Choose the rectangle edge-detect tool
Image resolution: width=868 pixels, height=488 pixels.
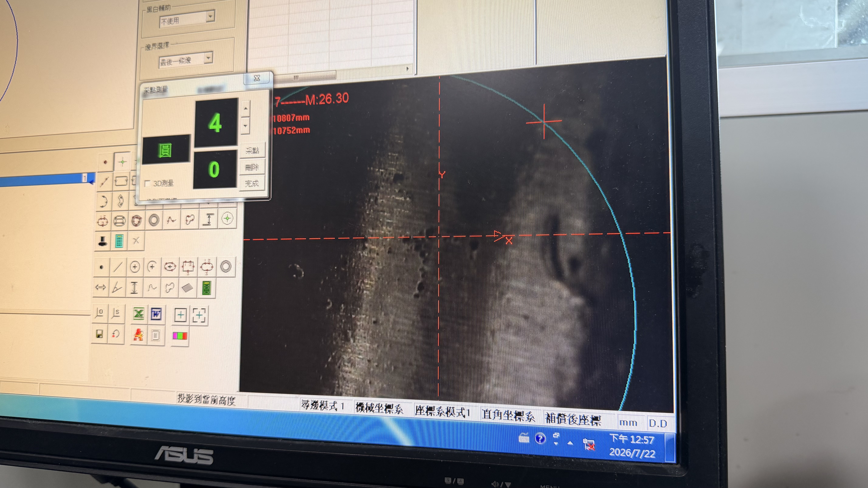coord(121,181)
